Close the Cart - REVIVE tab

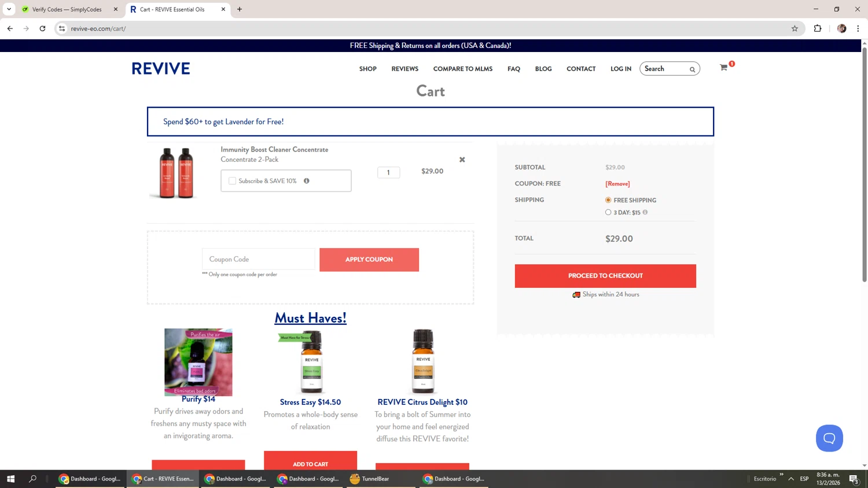tap(223, 9)
